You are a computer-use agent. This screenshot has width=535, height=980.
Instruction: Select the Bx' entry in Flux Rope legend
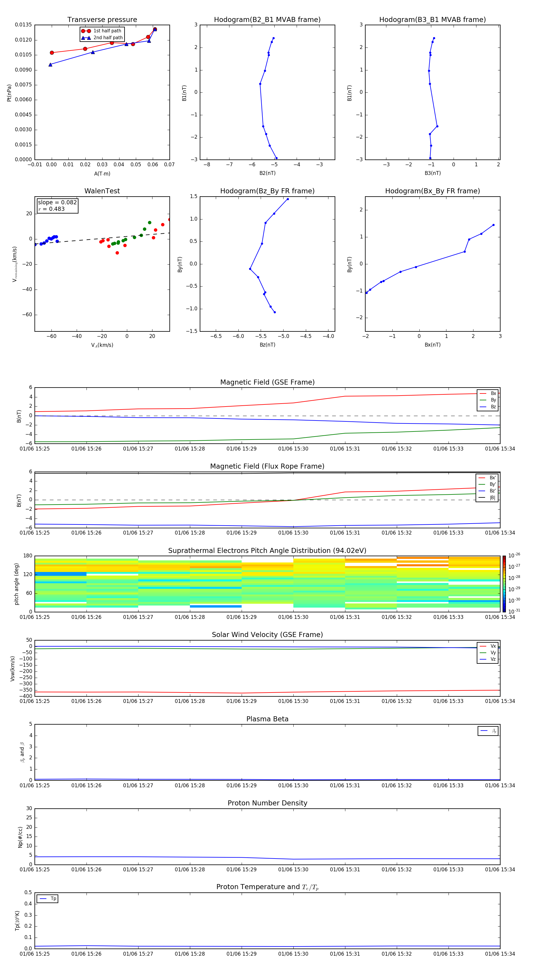coord(487,478)
